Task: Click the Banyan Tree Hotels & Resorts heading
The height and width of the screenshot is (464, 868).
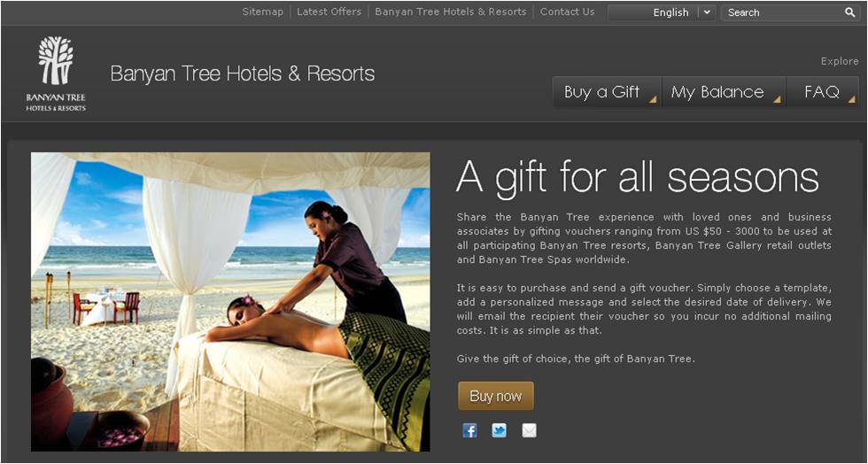Action: pos(243,73)
